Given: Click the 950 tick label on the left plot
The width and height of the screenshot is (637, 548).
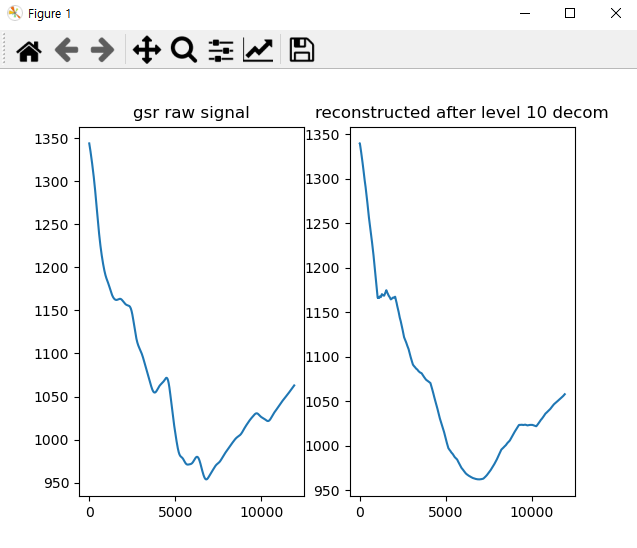Looking at the screenshot, I should [x=56, y=483].
